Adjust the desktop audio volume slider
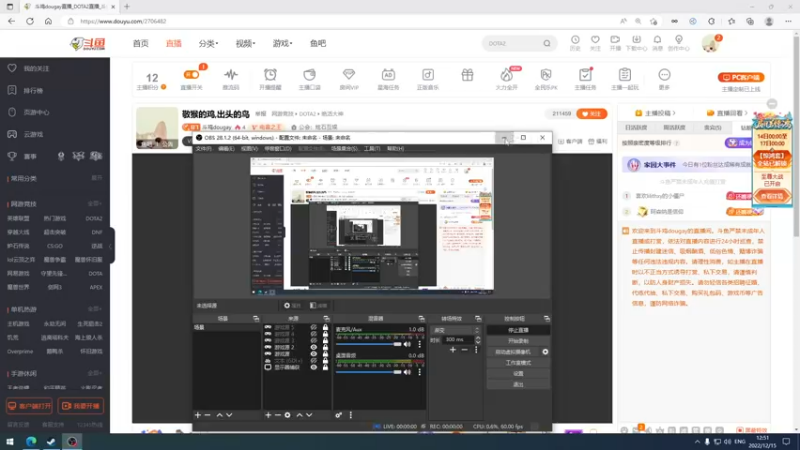The width and height of the screenshot is (800, 450). point(368,372)
